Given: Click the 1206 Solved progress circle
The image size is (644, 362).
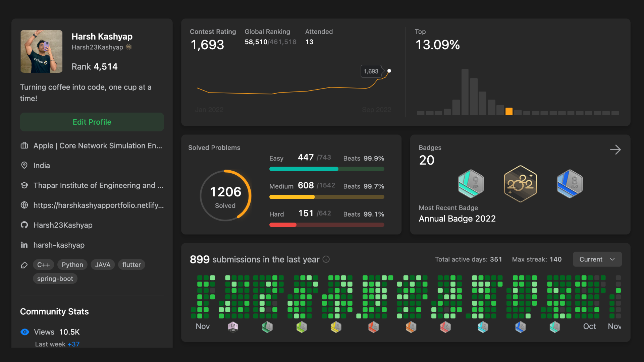Looking at the screenshot, I should 225,195.
